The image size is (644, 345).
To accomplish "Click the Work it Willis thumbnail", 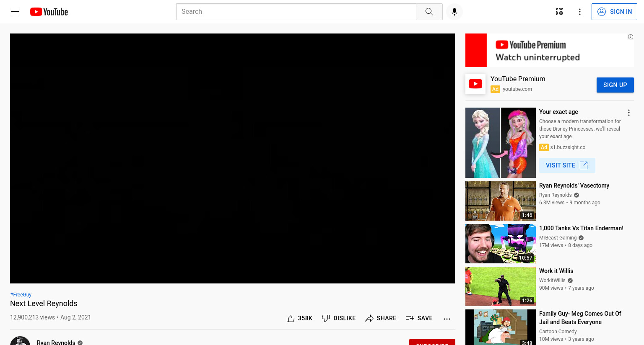I will [501, 286].
